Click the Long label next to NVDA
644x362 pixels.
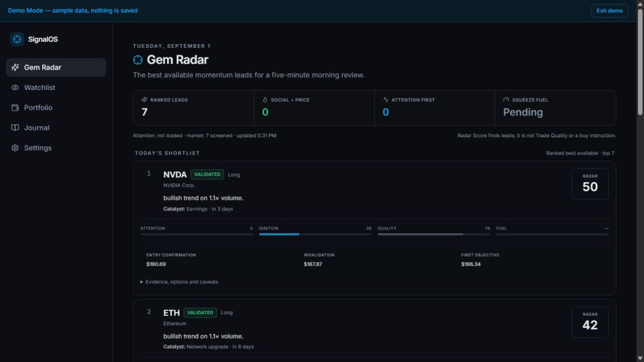pos(234,175)
